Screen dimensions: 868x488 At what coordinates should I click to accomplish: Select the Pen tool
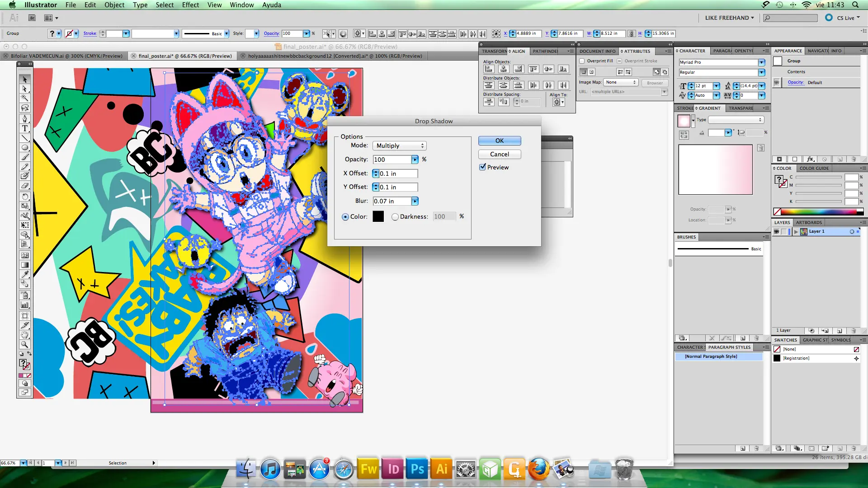(25, 118)
